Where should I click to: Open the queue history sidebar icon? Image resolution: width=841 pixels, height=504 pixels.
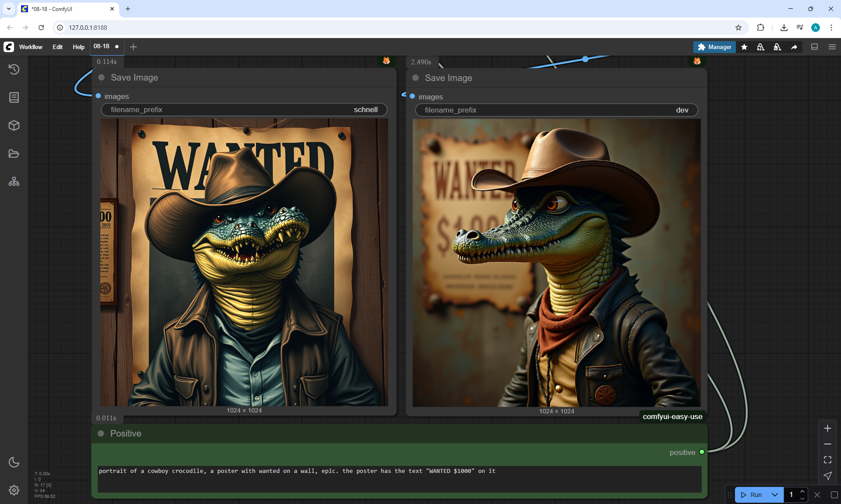(x=14, y=69)
